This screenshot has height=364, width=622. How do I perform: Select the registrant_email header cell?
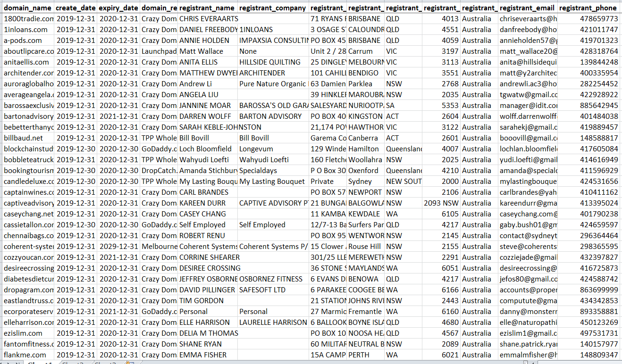click(528, 8)
